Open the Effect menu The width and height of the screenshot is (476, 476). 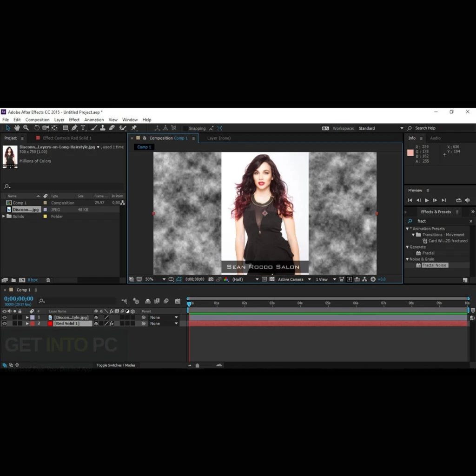pyautogui.click(x=74, y=119)
